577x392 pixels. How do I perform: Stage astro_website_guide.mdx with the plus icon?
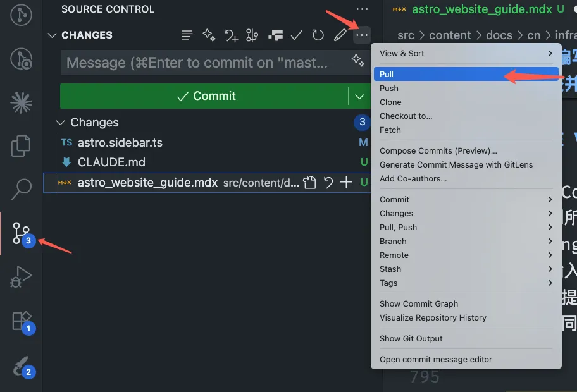tap(346, 182)
